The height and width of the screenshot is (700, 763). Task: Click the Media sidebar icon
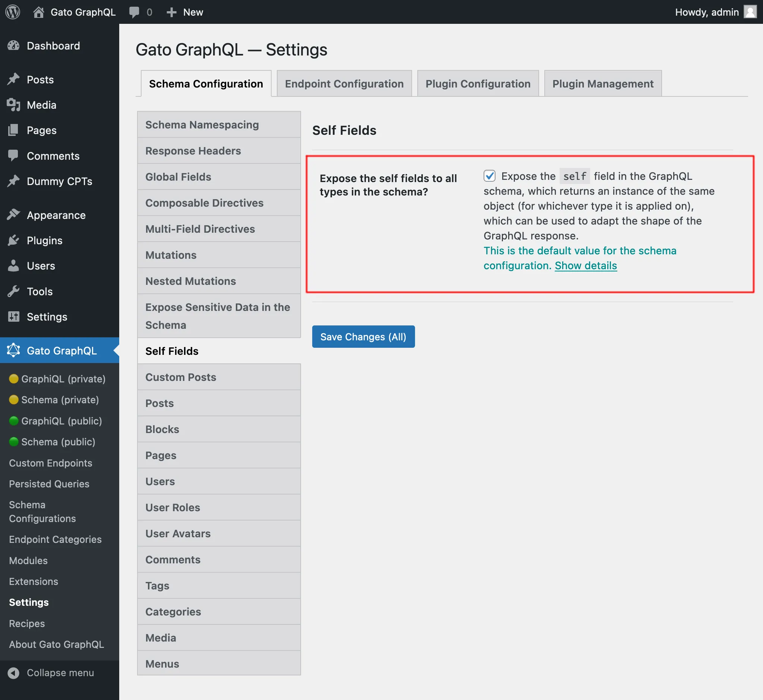pos(14,105)
